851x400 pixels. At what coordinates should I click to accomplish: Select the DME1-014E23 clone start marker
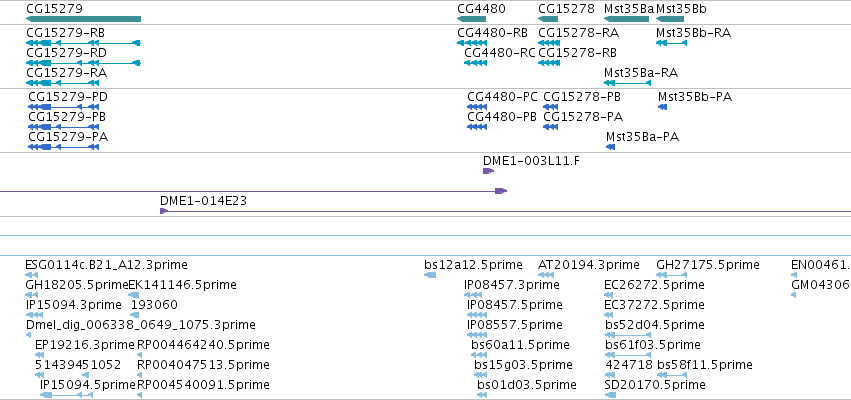164,211
